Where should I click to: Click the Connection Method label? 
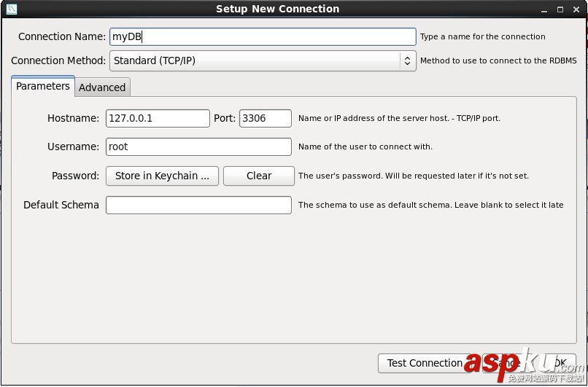coord(58,60)
